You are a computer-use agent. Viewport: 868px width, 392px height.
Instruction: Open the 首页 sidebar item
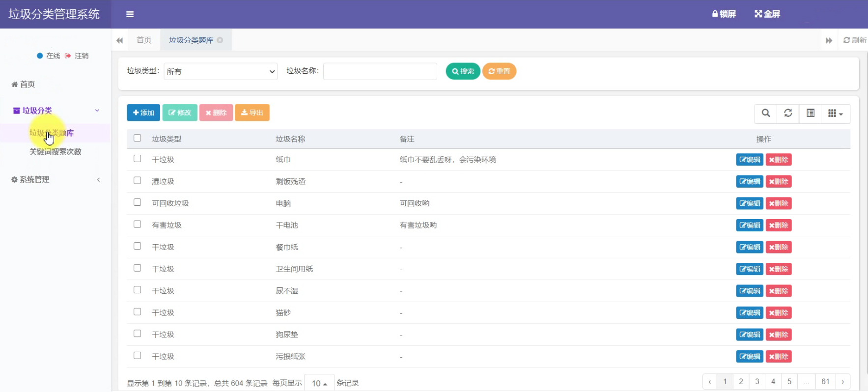[x=23, y=84]
